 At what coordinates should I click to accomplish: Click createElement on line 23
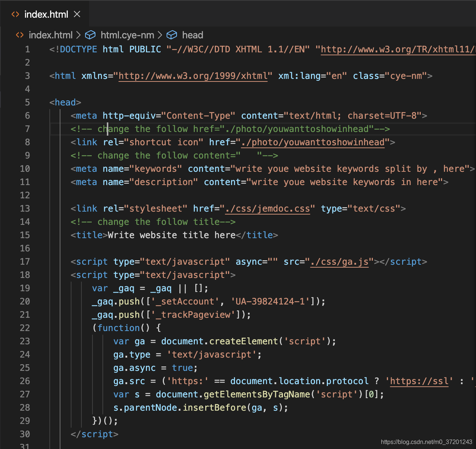click(244, 341)
